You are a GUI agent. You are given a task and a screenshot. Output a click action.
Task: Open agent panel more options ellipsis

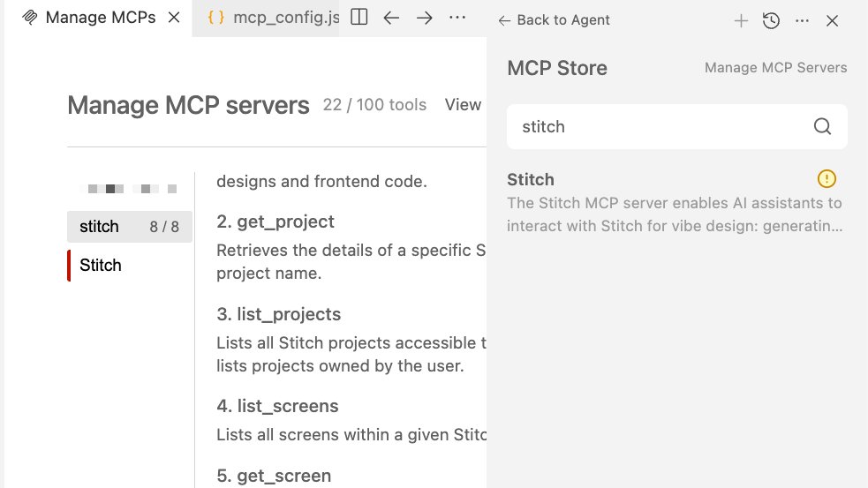coord(802,21)
